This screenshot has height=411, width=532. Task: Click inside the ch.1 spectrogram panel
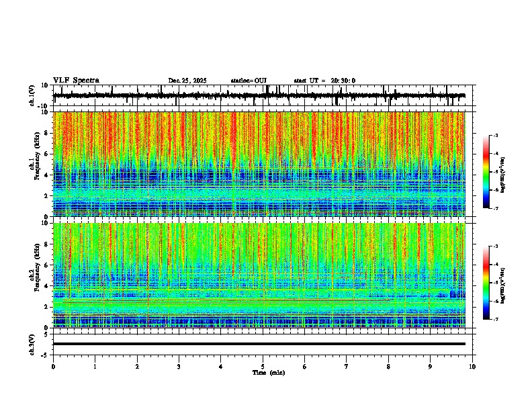click(x=259, y=164)
